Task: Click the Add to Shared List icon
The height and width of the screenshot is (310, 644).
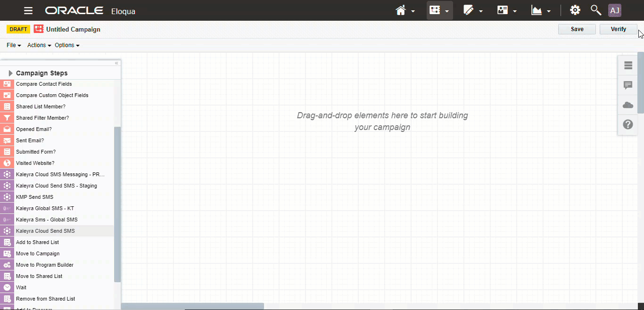Action: 7,242
